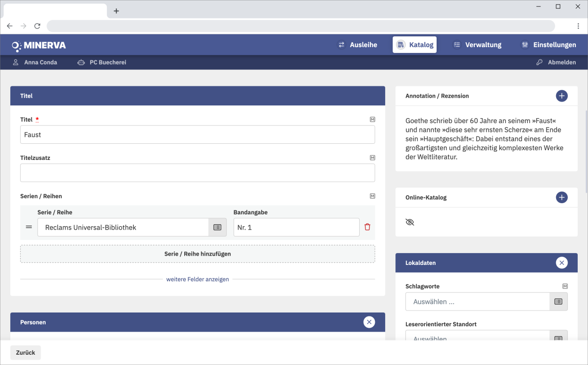588x365 pixels.
Task: Expand weitere Felder anzeigen
Action: (197, 279)
